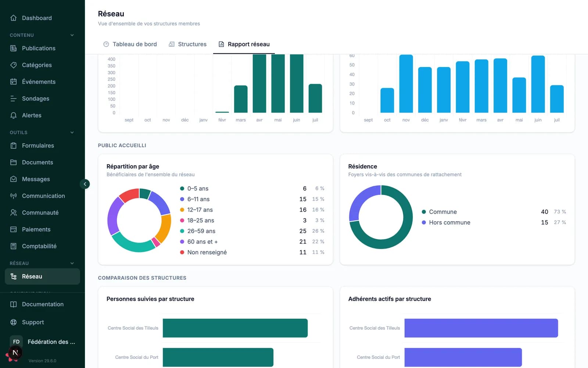Click the 6–11 ans legend color dot
The height and width of the screenshot is (368, 588).
[x=182, y=199]
